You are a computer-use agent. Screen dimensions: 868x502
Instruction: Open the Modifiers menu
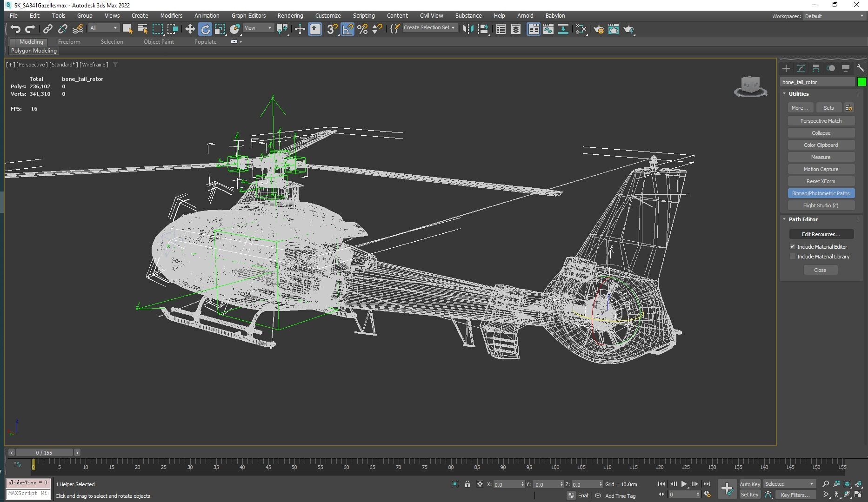[x=171, y=15]
